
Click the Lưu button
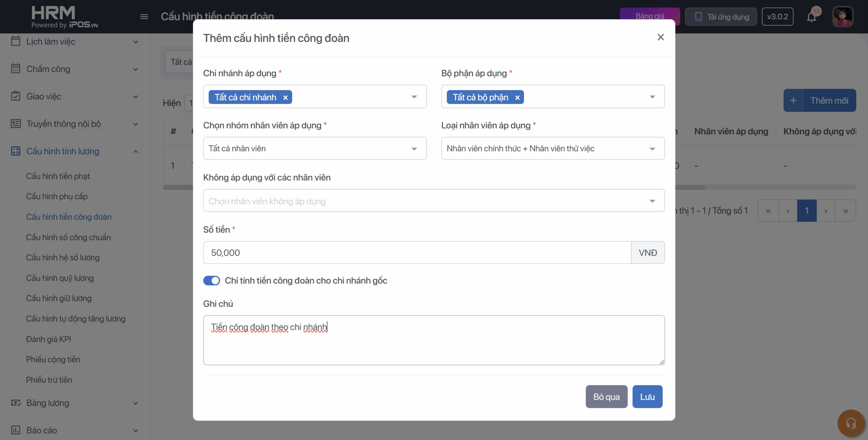click(647, 397)
